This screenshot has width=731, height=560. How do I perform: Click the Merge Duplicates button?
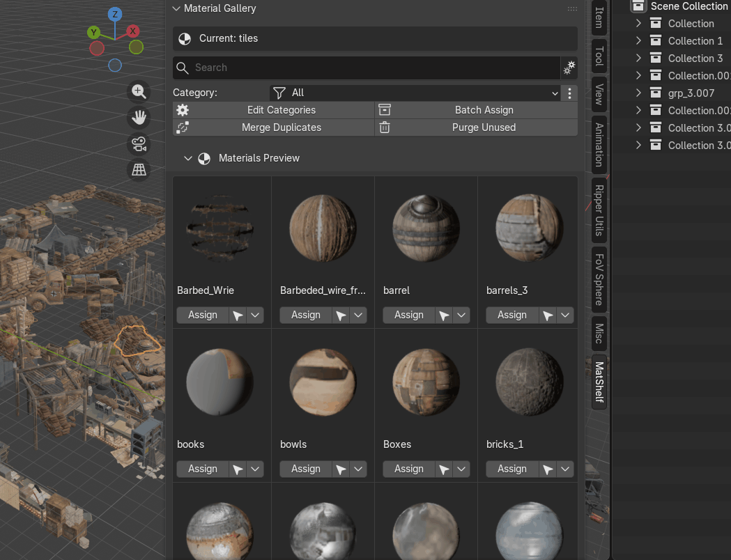coord(273,127)
